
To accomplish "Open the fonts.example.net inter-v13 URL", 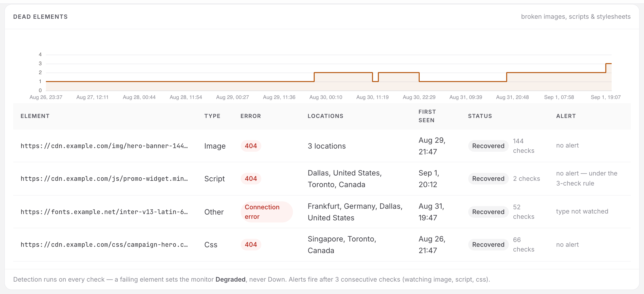I will click(x=104, y=212).
